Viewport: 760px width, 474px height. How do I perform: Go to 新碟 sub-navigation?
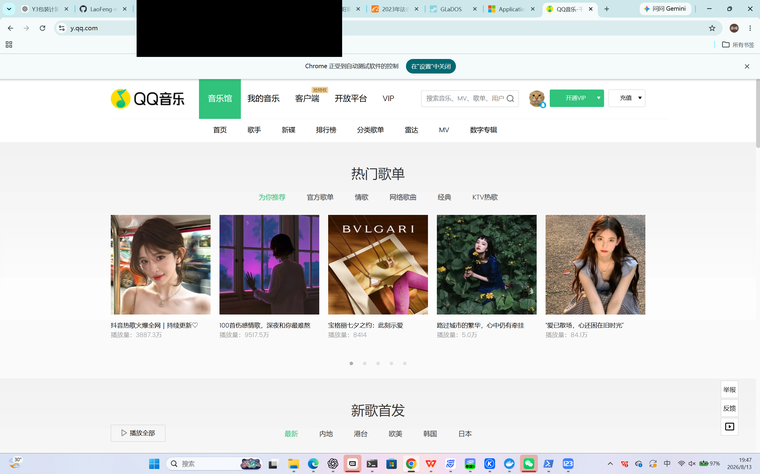[x=288, y=130]
